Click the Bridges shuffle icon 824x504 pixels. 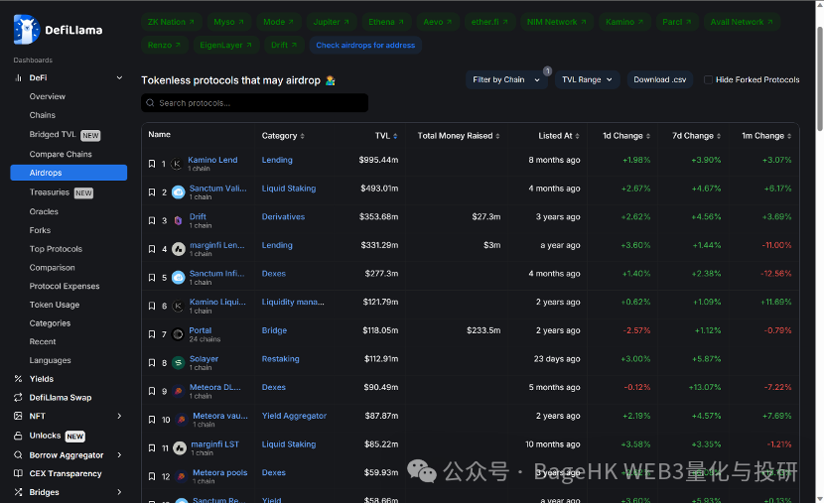pos(18,492)
